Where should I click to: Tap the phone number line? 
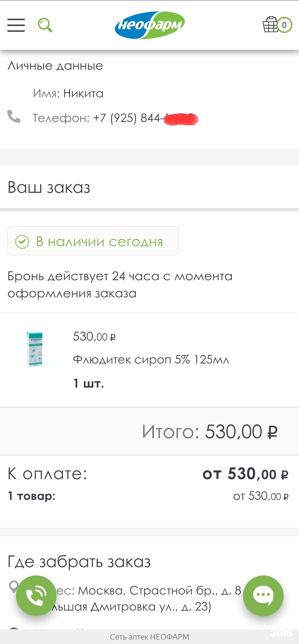115,118
